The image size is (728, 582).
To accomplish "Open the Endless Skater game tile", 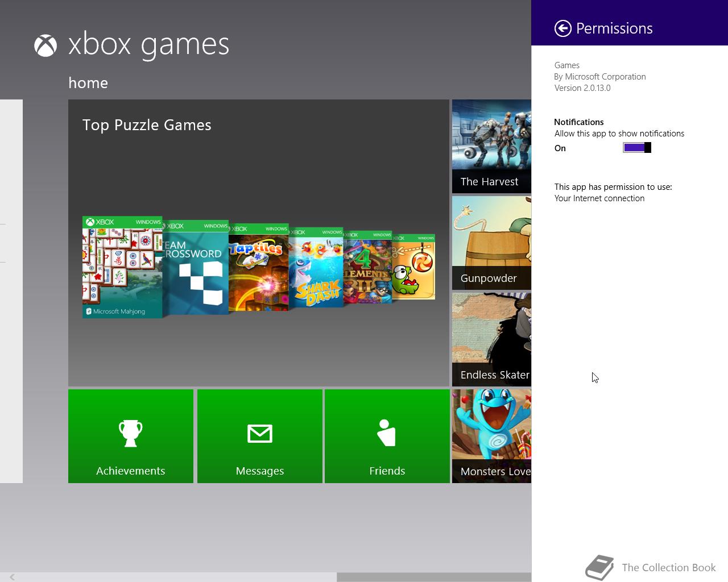I will point(491,339).
